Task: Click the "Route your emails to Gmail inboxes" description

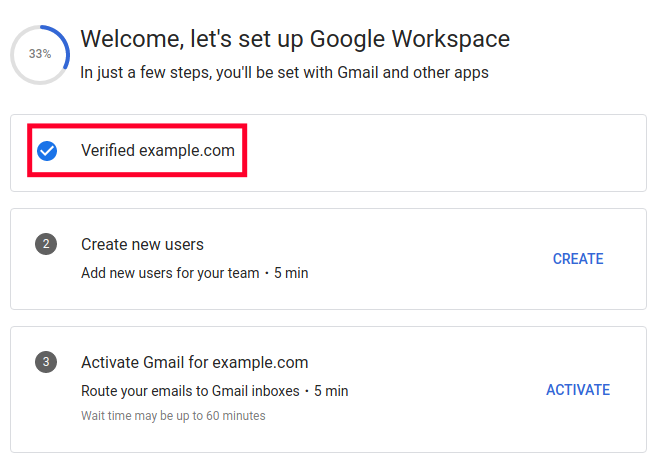Action: coord(194,390)
